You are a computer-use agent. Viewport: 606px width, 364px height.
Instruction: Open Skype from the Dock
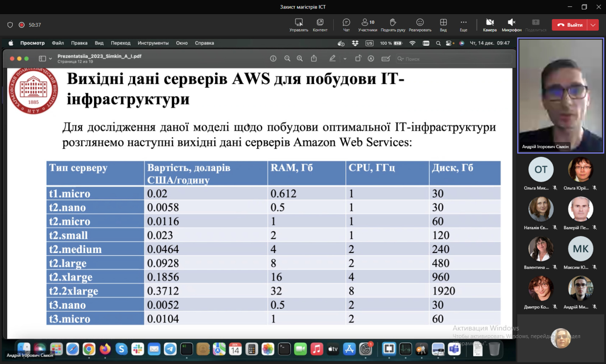121,349
